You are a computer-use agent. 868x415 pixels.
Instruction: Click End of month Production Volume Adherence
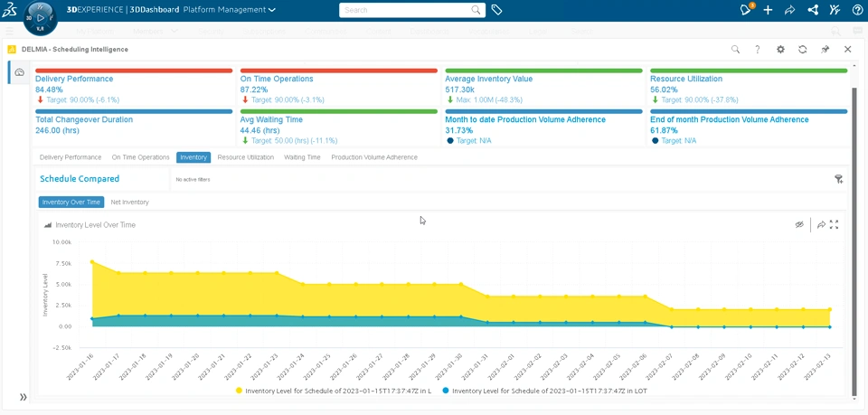click(730, 119)
